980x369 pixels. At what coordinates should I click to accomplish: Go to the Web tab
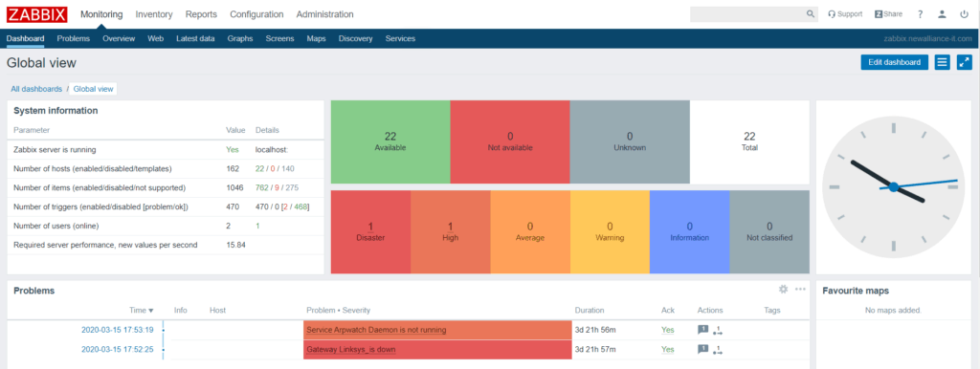pyautogui.click(x=156, y=38)
